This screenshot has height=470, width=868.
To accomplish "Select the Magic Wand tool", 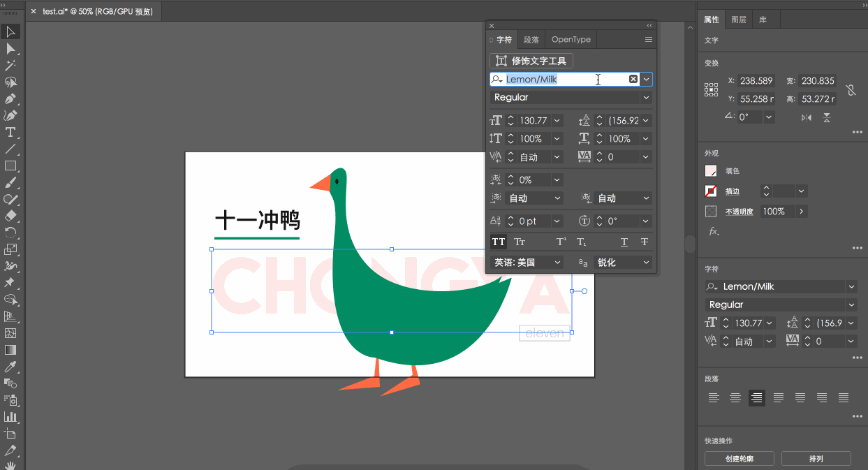I will pos(11,65).
